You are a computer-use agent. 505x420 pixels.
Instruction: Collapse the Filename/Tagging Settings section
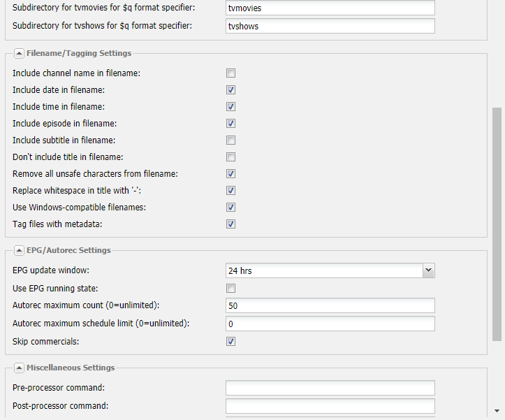coord(19,53)
